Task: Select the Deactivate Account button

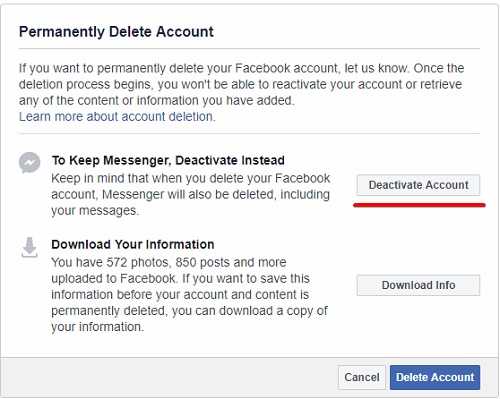Action: click(418, 185)
